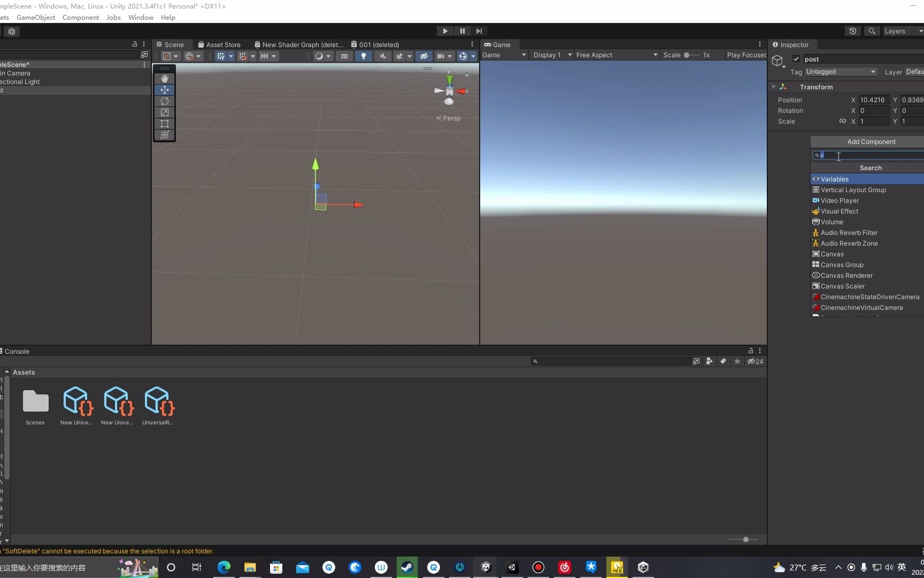Screen dimensions: 924x578
Task: Select the Scale tool
Action: (164, 112)
